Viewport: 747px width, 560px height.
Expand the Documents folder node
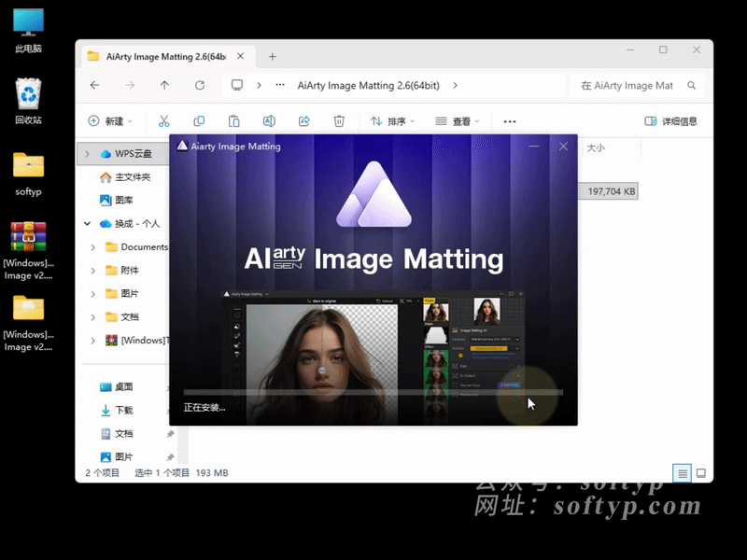(x=92, y=247)
